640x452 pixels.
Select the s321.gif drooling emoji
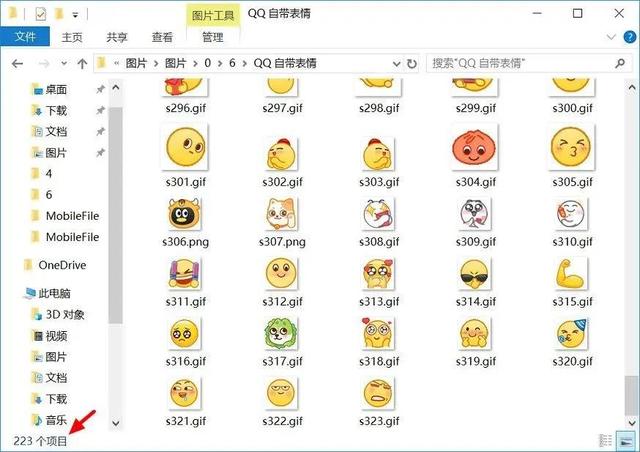[185, 394]
